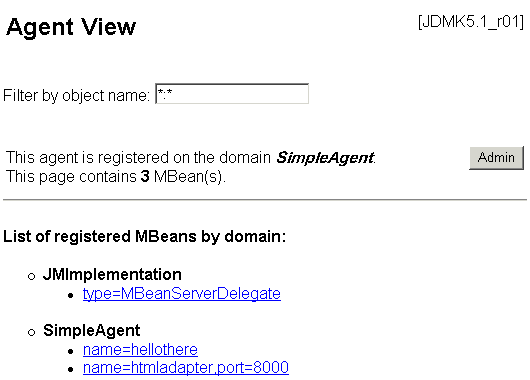
Task: Click the Filter by object name field
Action: tap(232, 94)
